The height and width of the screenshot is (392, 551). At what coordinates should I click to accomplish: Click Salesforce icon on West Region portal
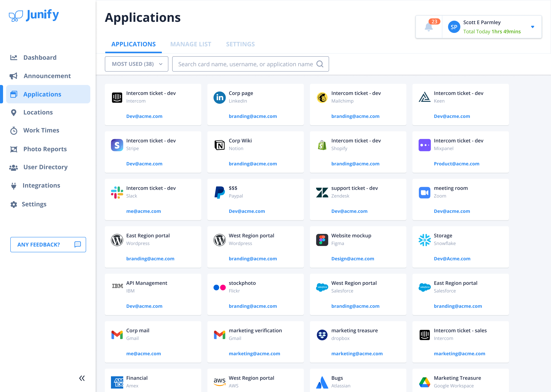point(322,287)
